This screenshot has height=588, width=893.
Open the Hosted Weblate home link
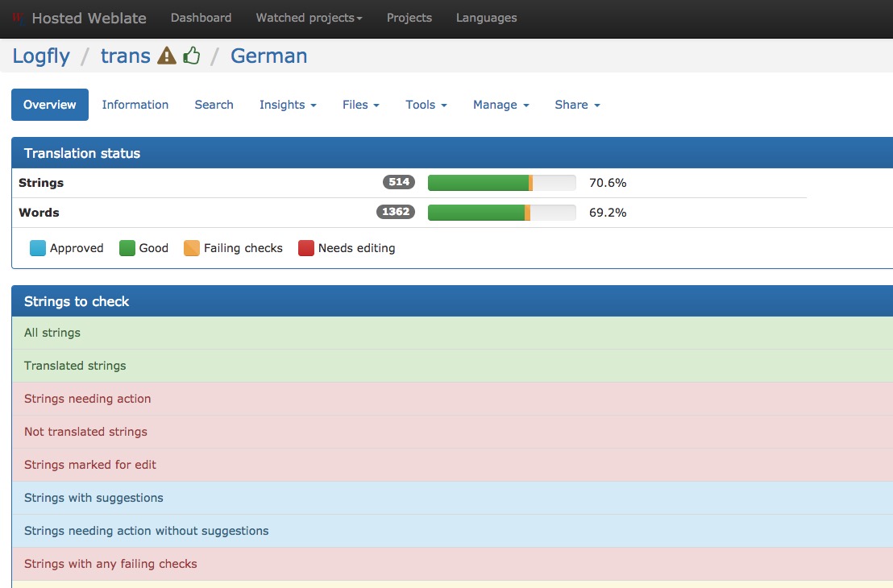point(89,19)
